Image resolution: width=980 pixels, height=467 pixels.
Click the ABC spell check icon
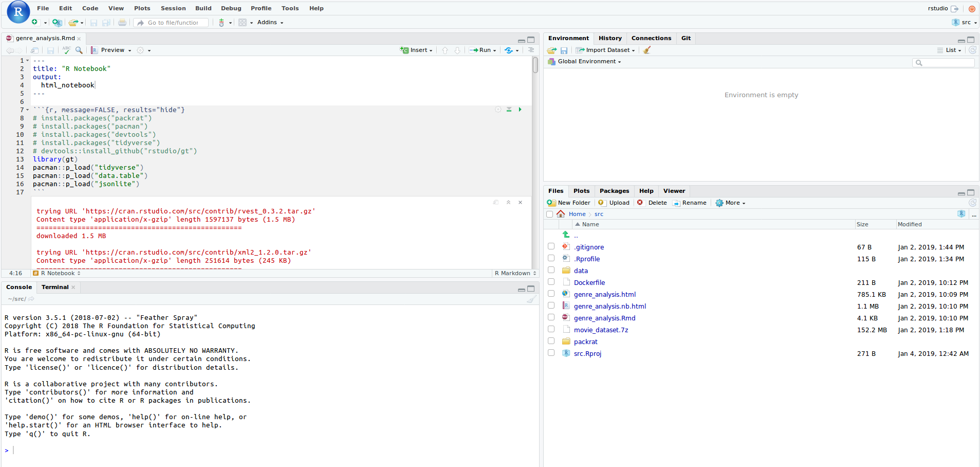67,50
